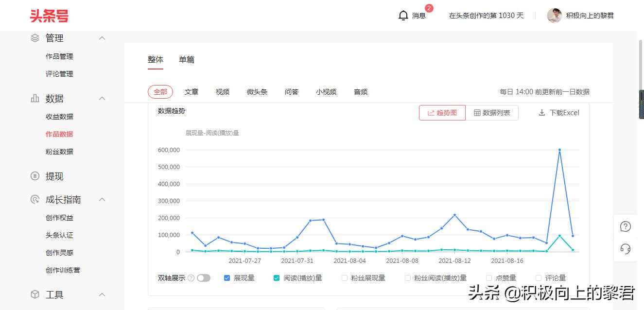Switch to the 单篇 tab
Image resolution: width=644 pixels, height=310 pixels.
(x=187, y=59)
